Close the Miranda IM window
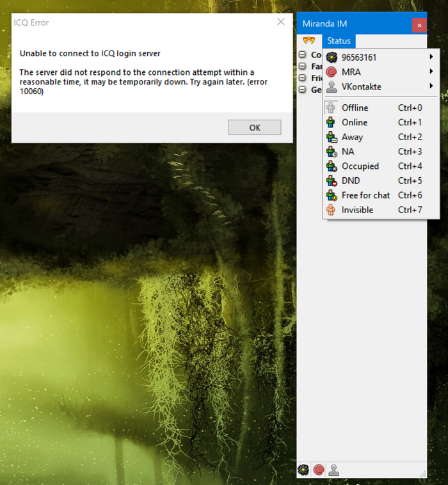Screen dimensions: 448x485 (x=419, y=25)
